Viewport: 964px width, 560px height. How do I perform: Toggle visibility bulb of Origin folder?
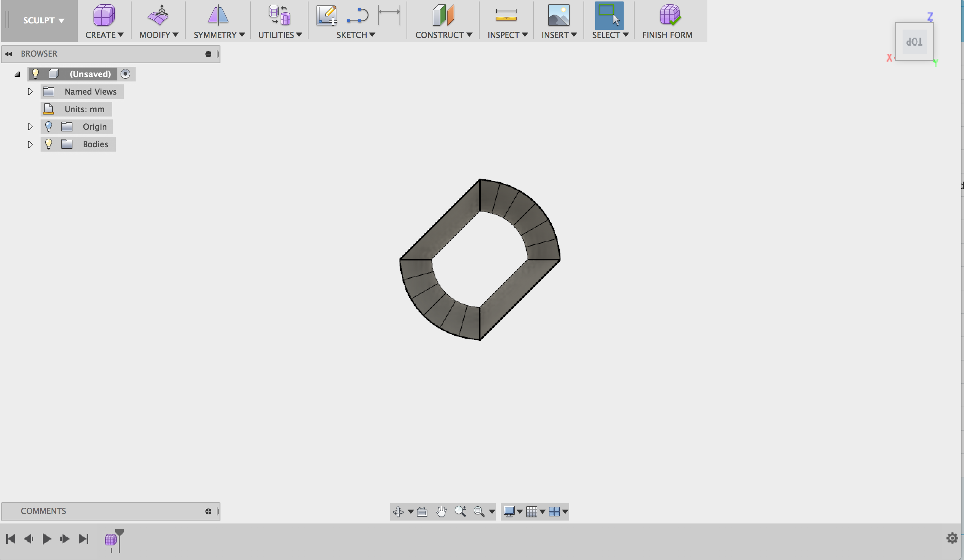click(49, 126)
